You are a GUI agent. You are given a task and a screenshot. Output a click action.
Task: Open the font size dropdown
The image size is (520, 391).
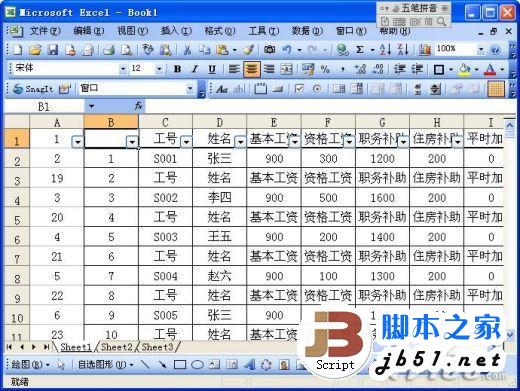[x=159, y=69]
